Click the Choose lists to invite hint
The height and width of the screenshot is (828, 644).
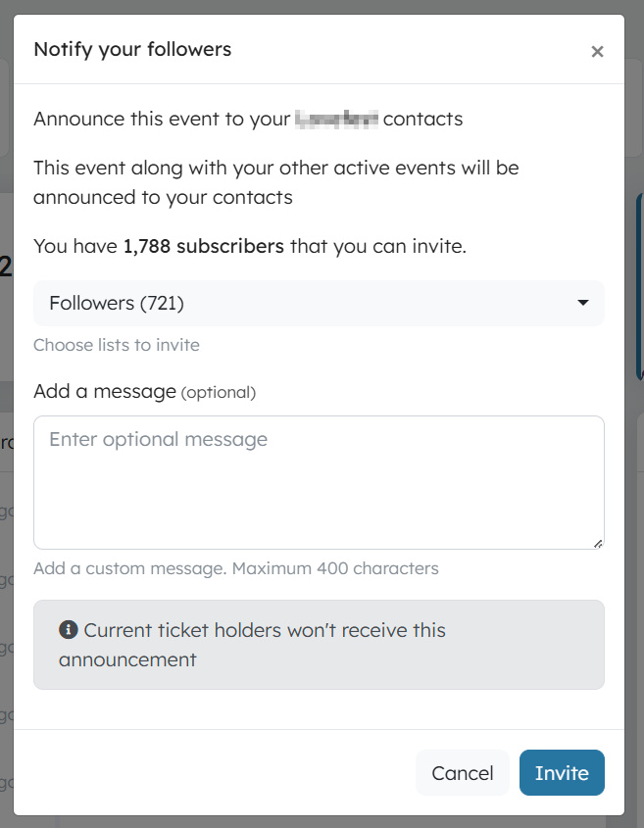pyautogui.click(x=117, y=345)
